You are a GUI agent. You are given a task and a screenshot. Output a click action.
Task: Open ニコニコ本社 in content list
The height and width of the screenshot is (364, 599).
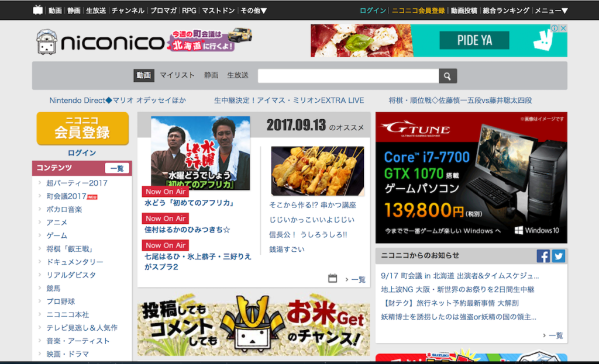(68, 315)
